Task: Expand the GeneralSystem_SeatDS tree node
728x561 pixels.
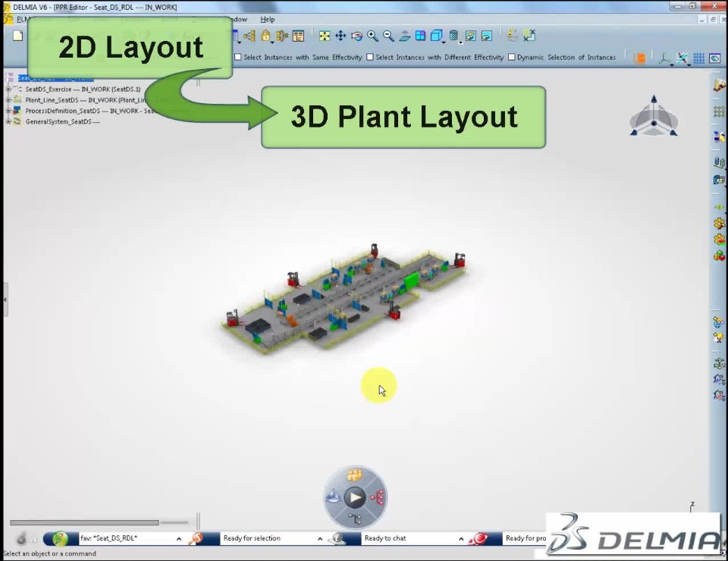Action: point(8,121)
